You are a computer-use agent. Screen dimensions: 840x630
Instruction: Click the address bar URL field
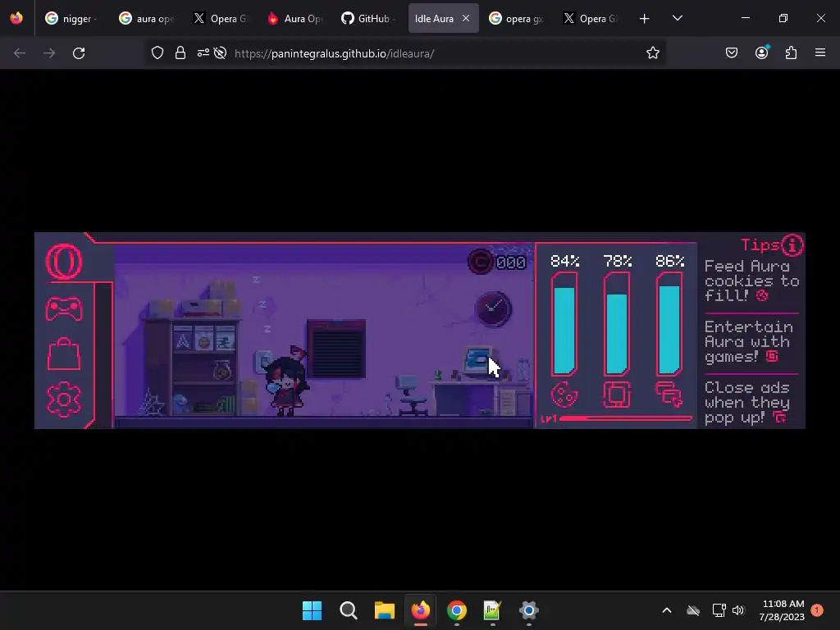pos(405,53)
